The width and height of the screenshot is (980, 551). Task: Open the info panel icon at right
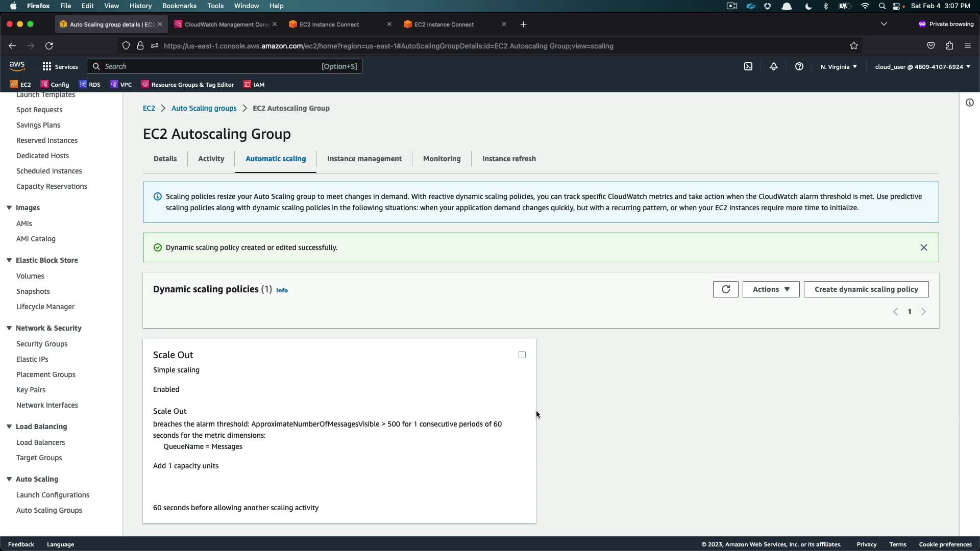click(969, 103)
